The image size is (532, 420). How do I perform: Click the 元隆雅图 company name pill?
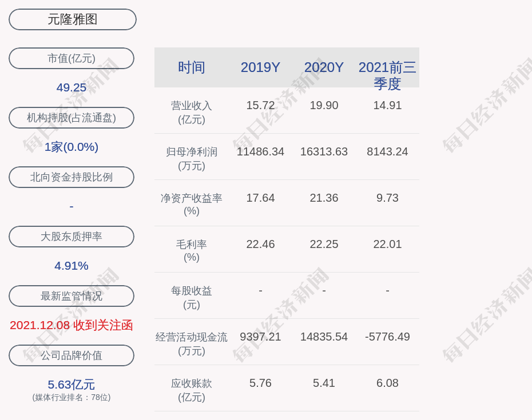point(72,19)
